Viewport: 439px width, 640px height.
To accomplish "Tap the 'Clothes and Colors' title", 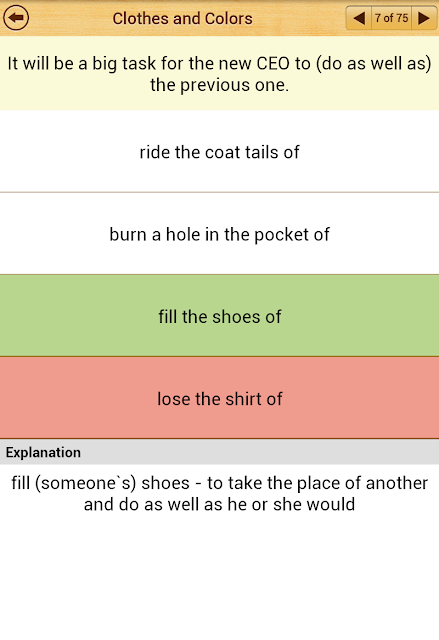I will tap(182, 19).
